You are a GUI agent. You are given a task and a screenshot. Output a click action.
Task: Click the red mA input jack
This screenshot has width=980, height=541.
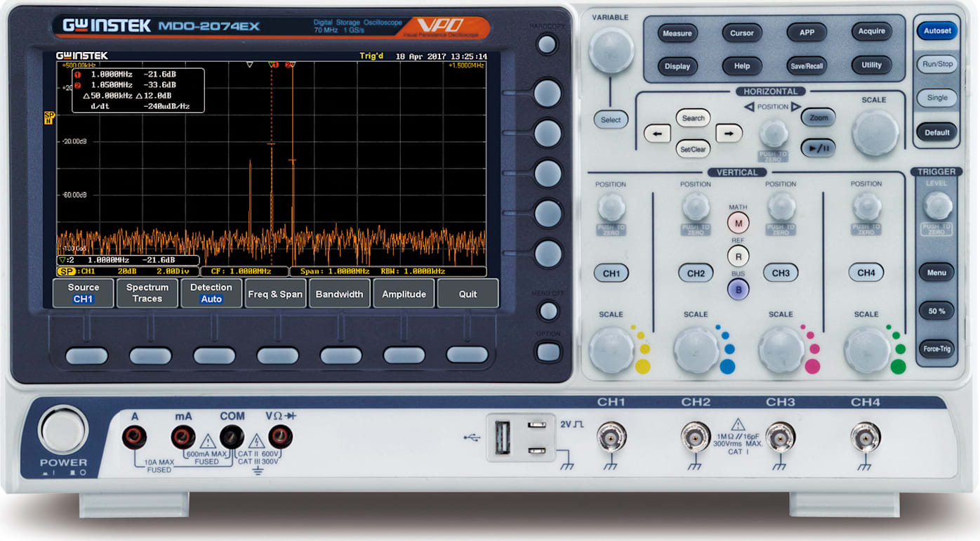click(x=183, y=437)
